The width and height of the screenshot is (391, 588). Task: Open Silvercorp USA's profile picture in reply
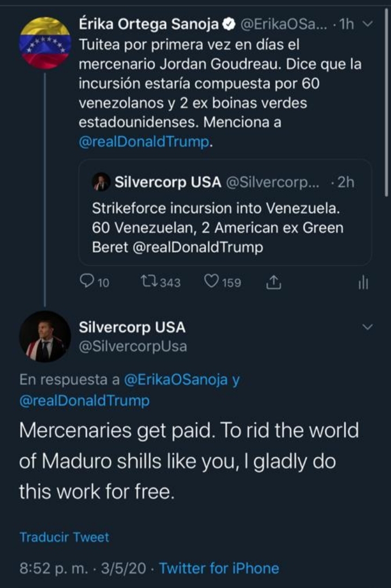pyautogui.click(x=45, y=336)
